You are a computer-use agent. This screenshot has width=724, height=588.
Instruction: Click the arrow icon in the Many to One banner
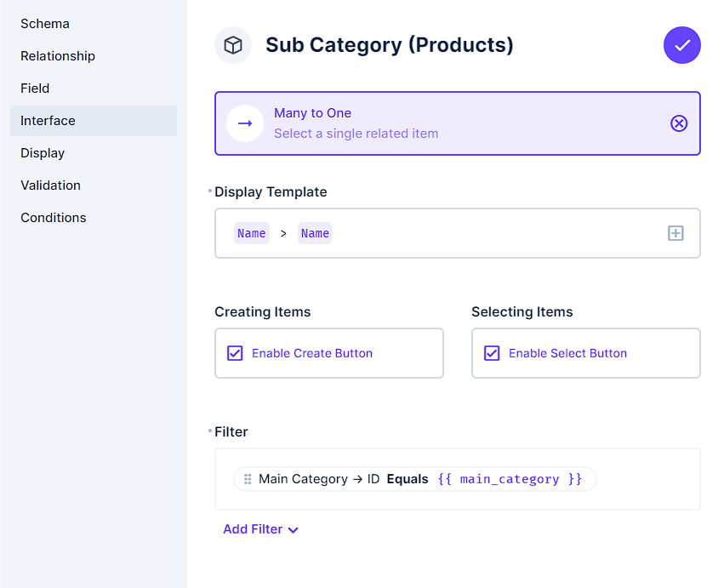(x=245, y=123)
